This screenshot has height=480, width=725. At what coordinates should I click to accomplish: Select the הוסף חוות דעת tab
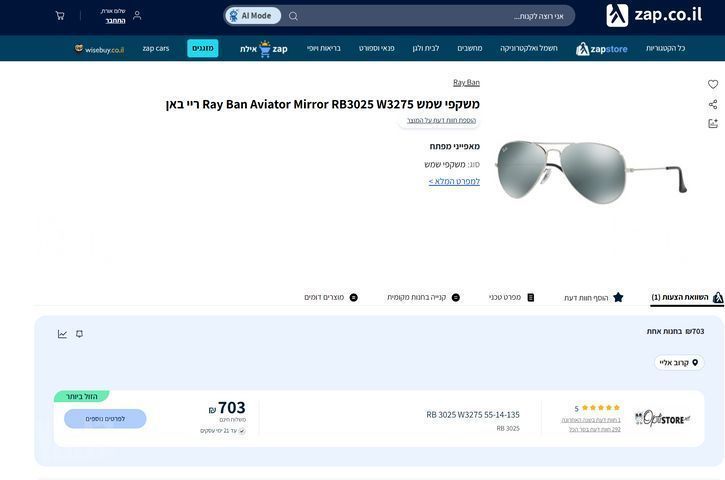594,297
